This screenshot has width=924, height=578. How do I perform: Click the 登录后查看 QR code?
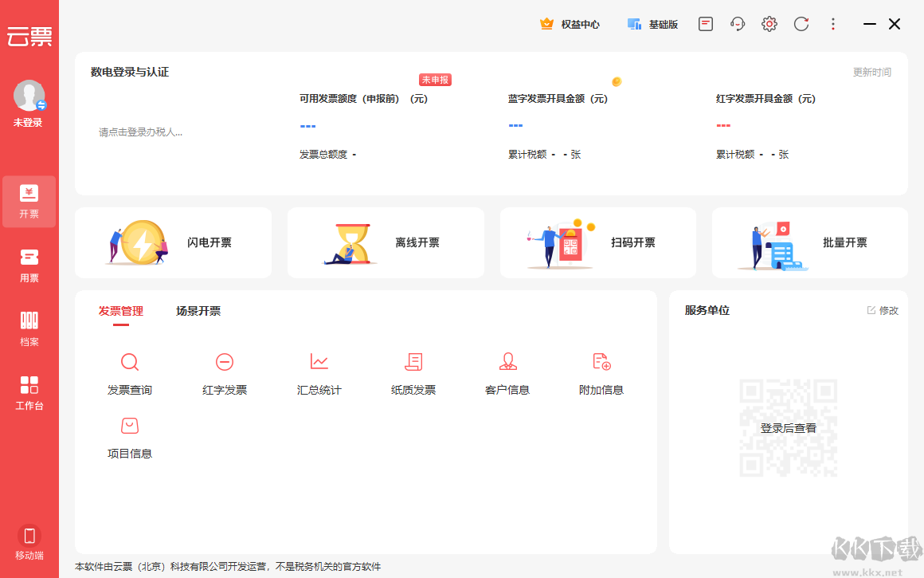(789, 428)
